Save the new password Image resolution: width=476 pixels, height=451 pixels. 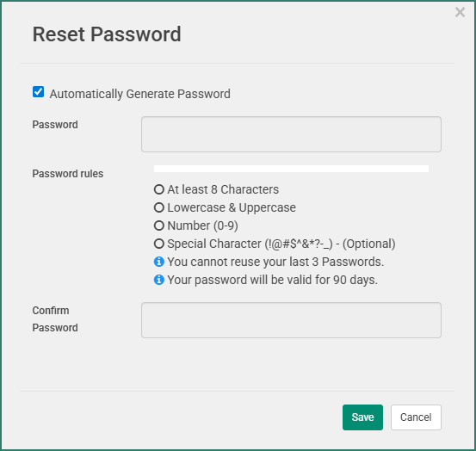[362, 417]
